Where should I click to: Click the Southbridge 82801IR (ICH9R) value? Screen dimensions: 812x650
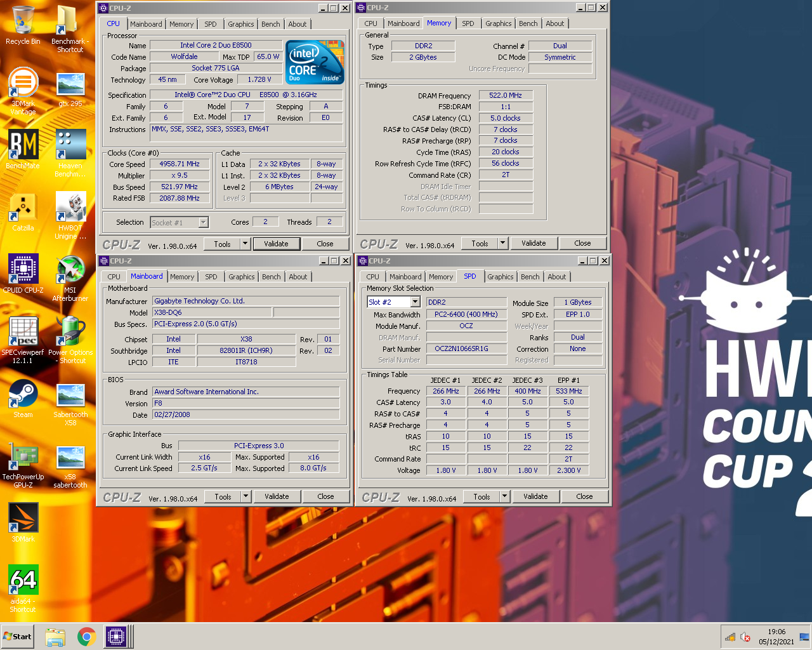tap(246, 350)
